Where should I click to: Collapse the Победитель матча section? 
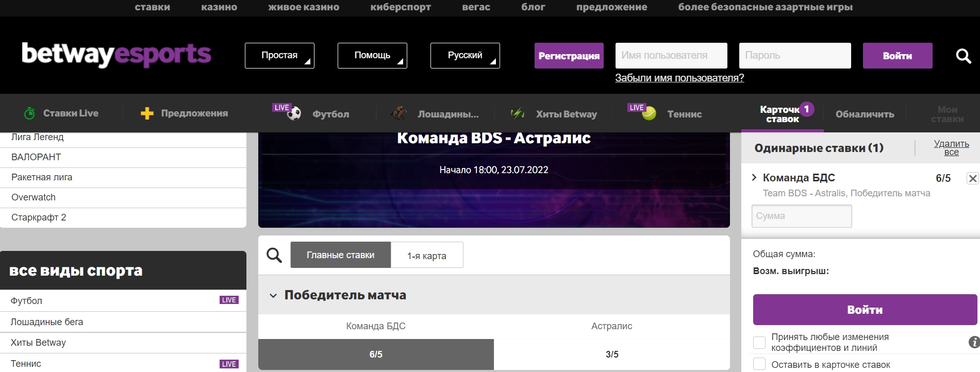click(273, 296)
